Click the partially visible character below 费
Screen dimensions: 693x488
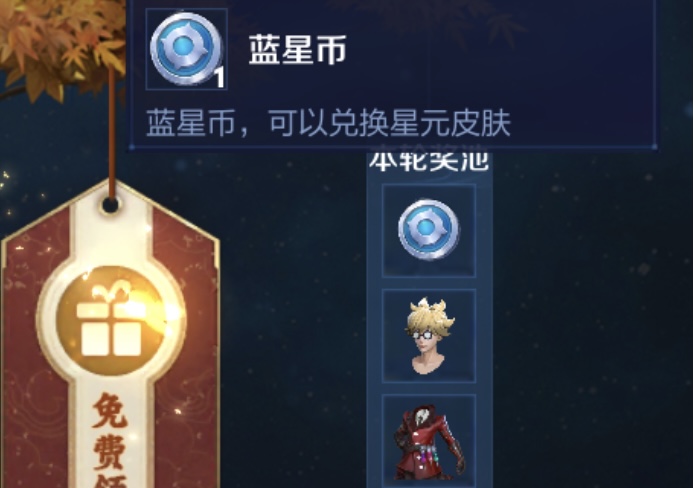click(x=111, y=481)
